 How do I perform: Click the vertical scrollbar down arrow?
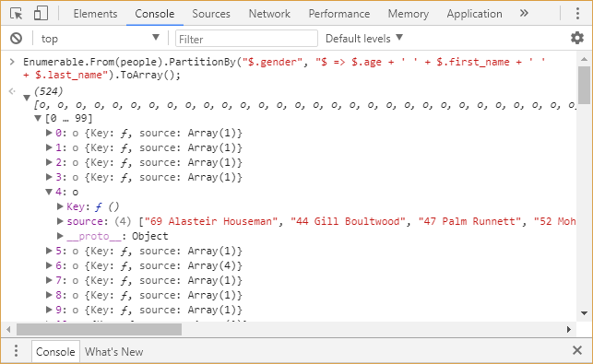click(x=584, y=313)
